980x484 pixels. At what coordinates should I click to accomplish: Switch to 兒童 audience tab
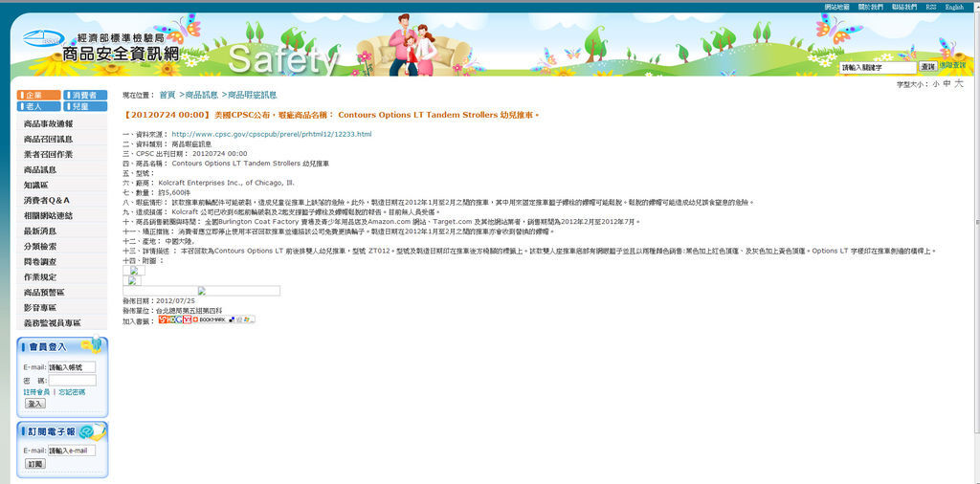pos(85,106)
